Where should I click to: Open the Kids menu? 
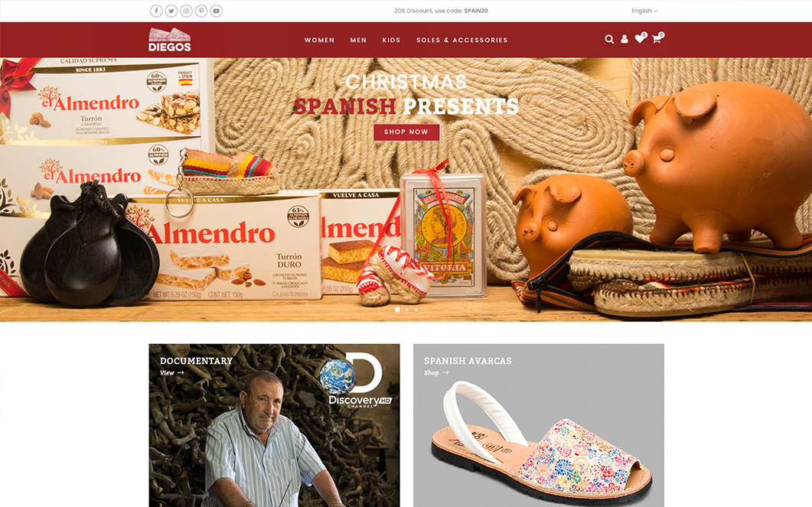(x=392, y=40)
